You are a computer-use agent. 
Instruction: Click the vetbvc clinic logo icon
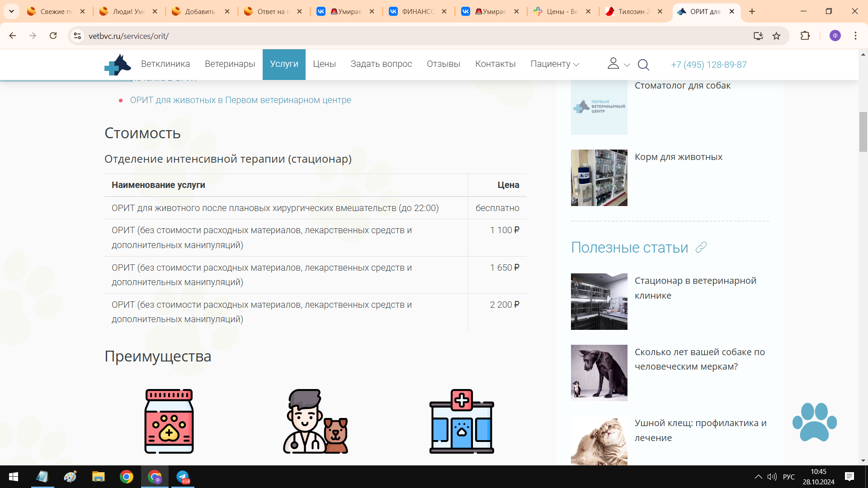tap(118, 65)
